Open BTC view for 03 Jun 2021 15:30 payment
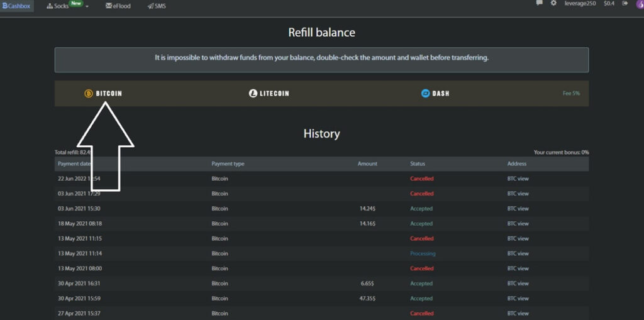Screen dimensions: 644x320 [x=518, y=209]
